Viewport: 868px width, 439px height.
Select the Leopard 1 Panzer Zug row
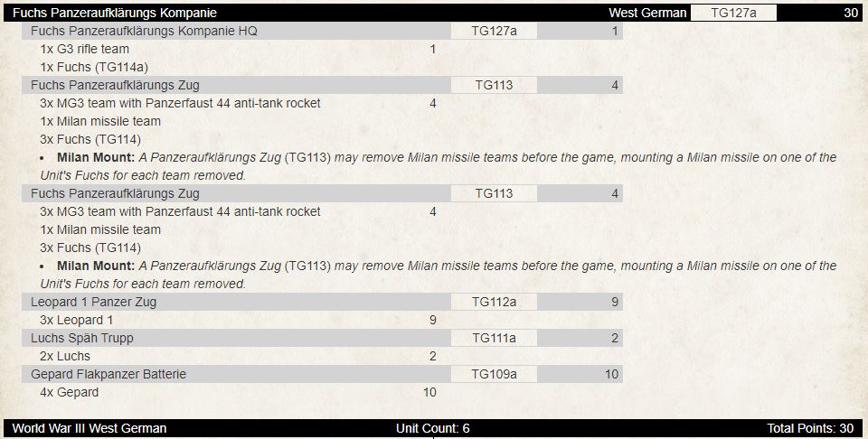click(x=322, y=302)
